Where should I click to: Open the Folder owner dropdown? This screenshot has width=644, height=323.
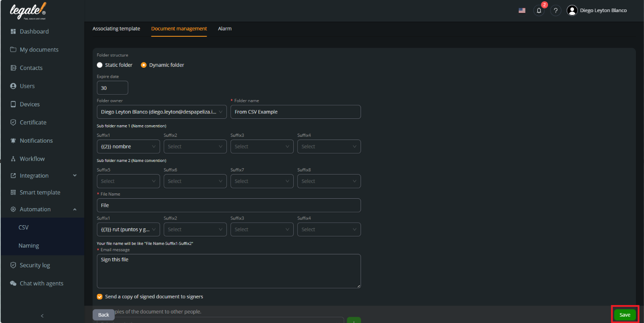click(161, 112)
